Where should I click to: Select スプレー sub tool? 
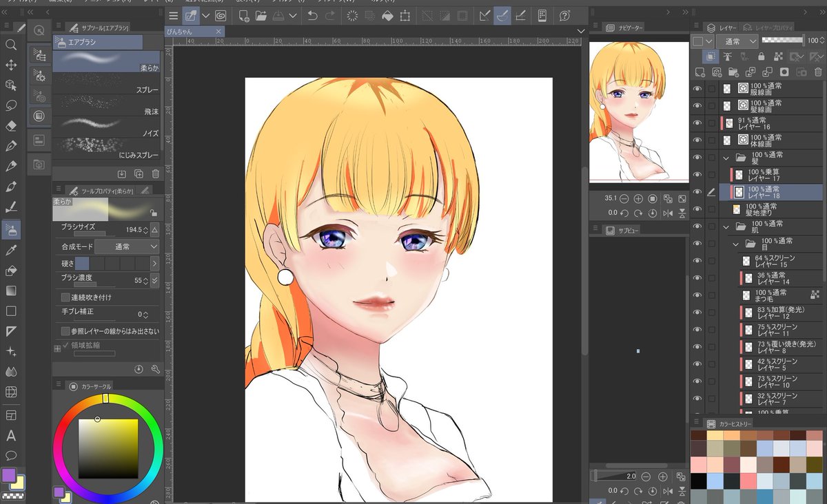pos(107,83)
